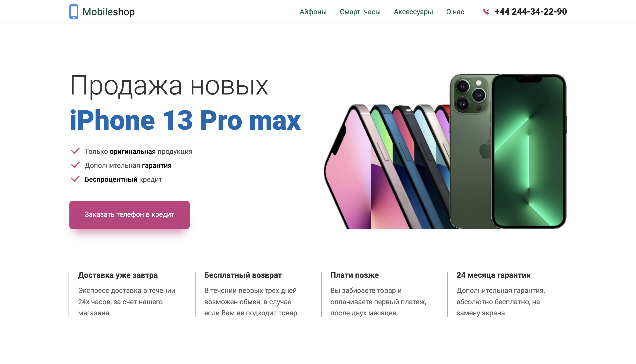Click the blue phone logo icon
The height and width of the screenshot is (364, 636).
point(74,12)
